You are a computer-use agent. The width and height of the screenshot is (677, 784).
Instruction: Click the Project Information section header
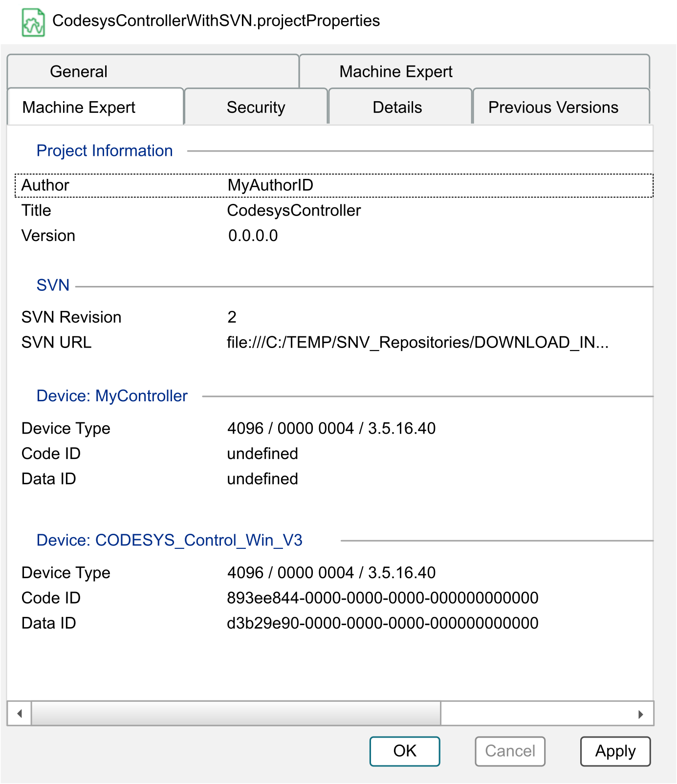[105, 151]
